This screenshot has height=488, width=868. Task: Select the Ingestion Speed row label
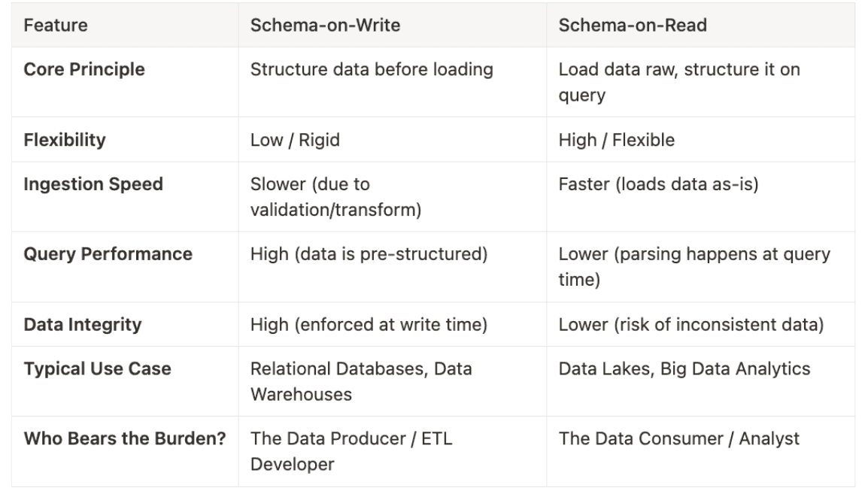tap(93, 184)
